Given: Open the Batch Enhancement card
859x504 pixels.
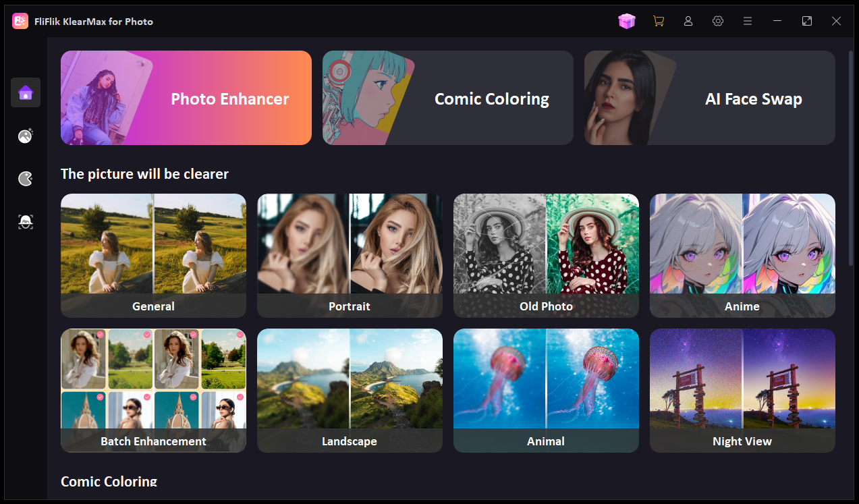Looking at the screenshot, I should pos(153,391).
